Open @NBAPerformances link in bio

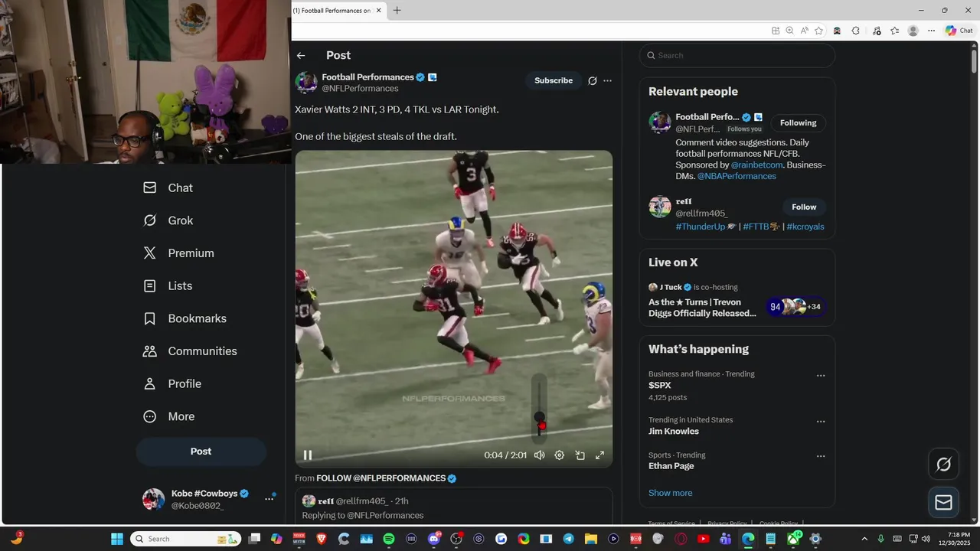[x=737, y=176]
